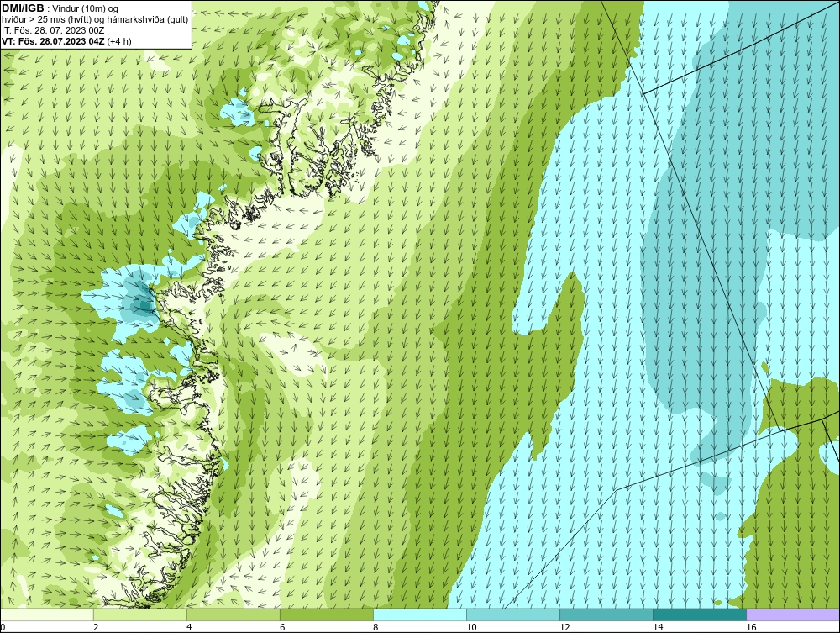The width and height of the screenshot is (840, 633).
Task: Click the purple legend swatch above 16 m/s
Action: [x=793, y=615]
